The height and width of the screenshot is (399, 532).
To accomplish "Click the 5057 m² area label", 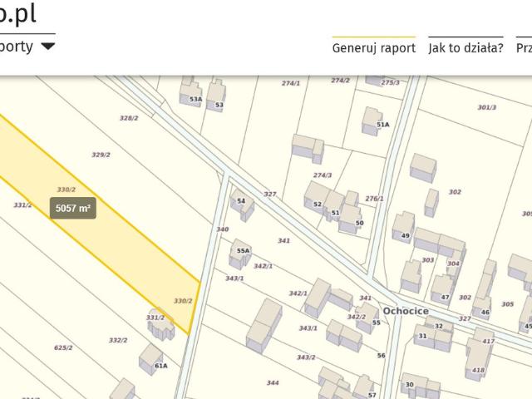I will 73,209.
